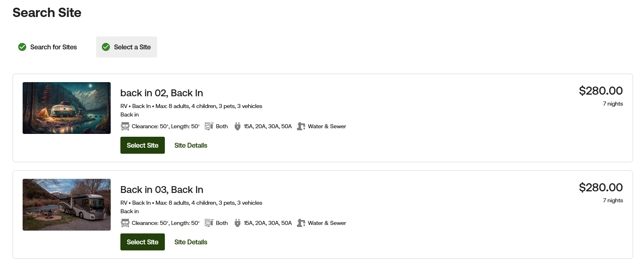
Task: Click the electrical plug icon for Back in 03
Action: pos(238,223)
